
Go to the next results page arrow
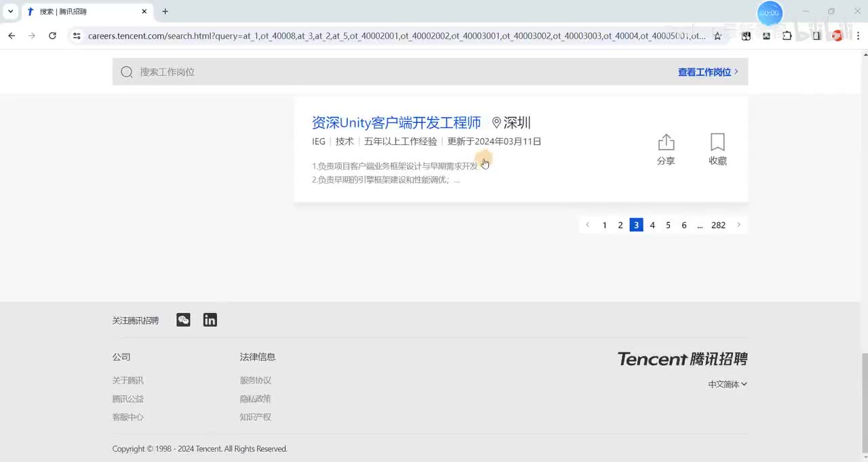click(x=738, y=225)
